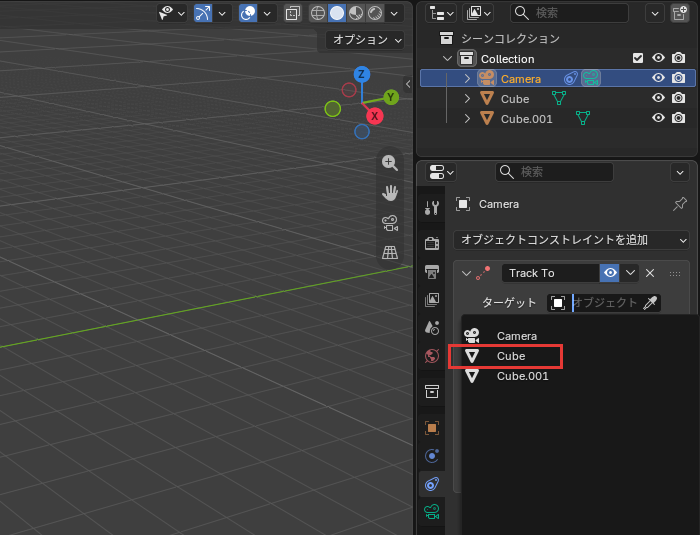Open the Scene properties tab
Viewport: 700px width, 535px height.
[432, 328]
